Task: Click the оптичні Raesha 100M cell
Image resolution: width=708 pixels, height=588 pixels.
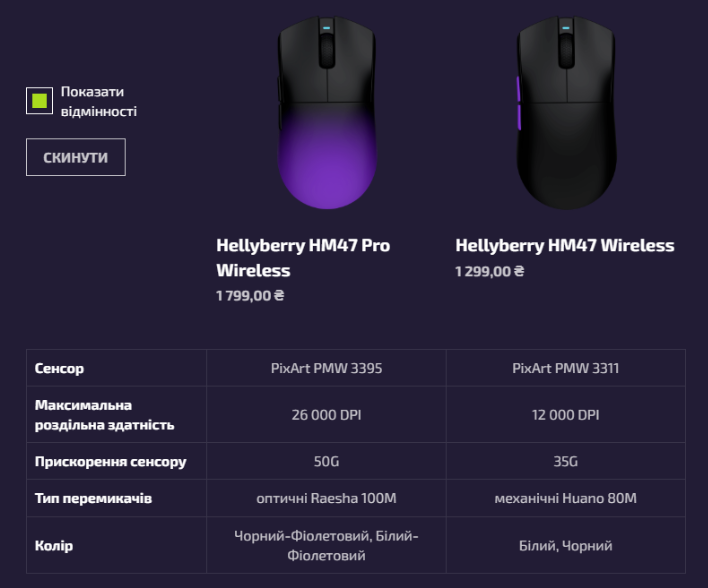Action: (x=326, y=498)
